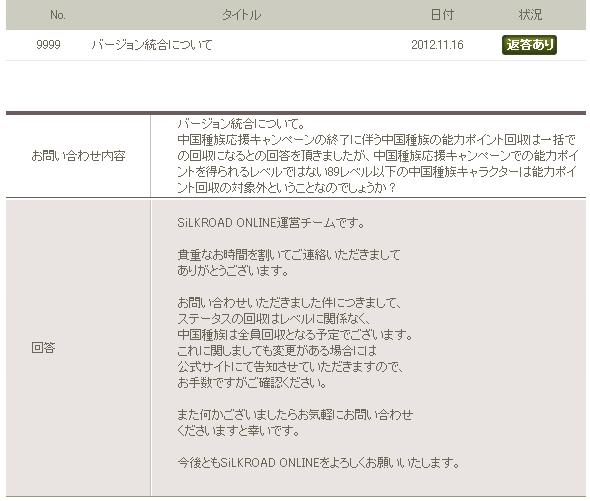Click the line ありがとうございます。
Image resolution: width=590 pixels, height=501 pixels.
pos(233,270)
